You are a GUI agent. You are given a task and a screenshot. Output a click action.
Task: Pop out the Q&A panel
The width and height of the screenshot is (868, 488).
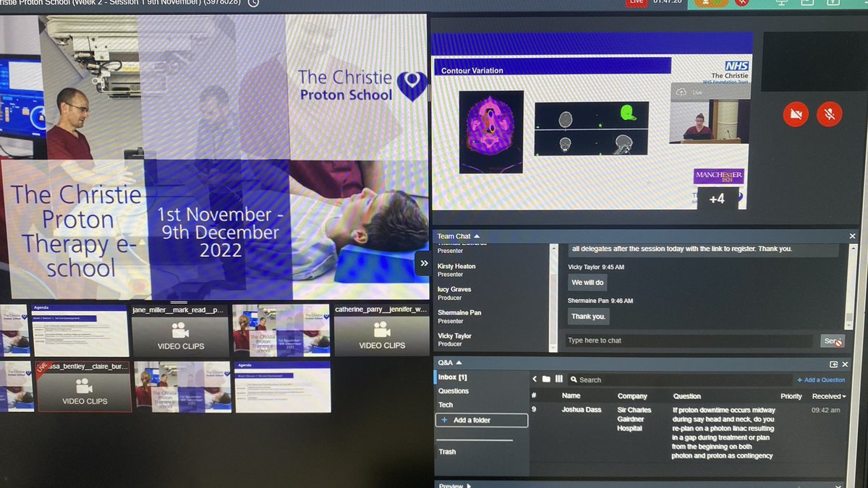tap(833, 364)
